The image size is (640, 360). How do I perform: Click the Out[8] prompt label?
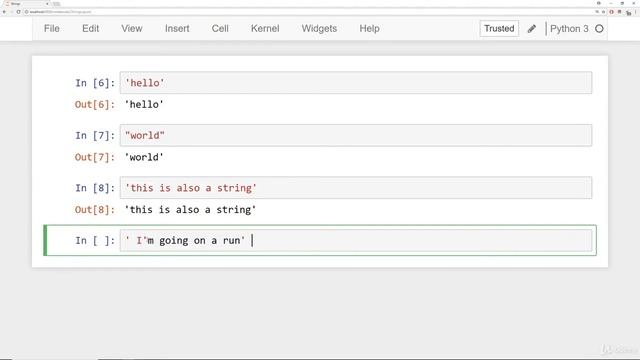[x=95, y=210]
